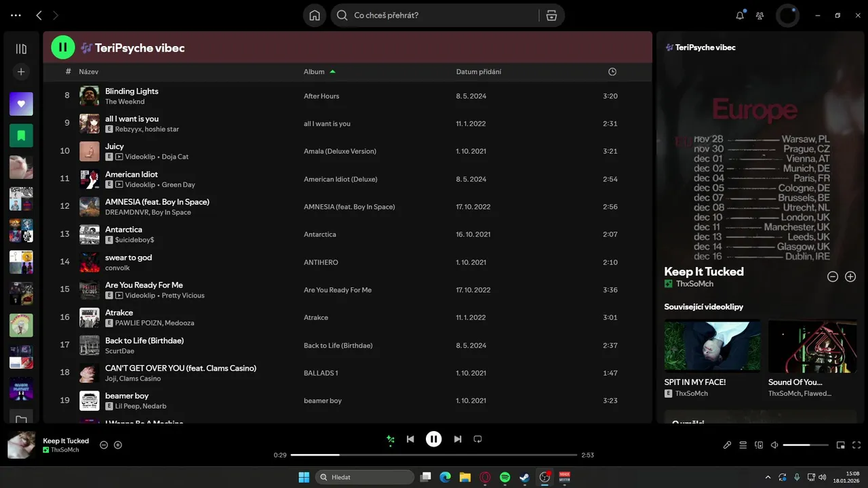This screenshot has height=488, width=868.
Task: Open the Steam icon in the taskbar
Action: coord(524,477)
